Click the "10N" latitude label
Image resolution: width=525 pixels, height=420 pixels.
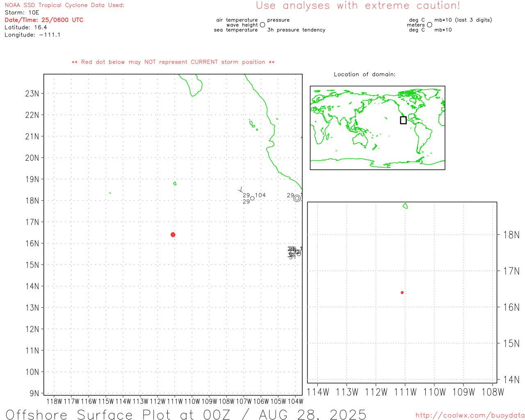pyautogui.click(x=32, y=372)
